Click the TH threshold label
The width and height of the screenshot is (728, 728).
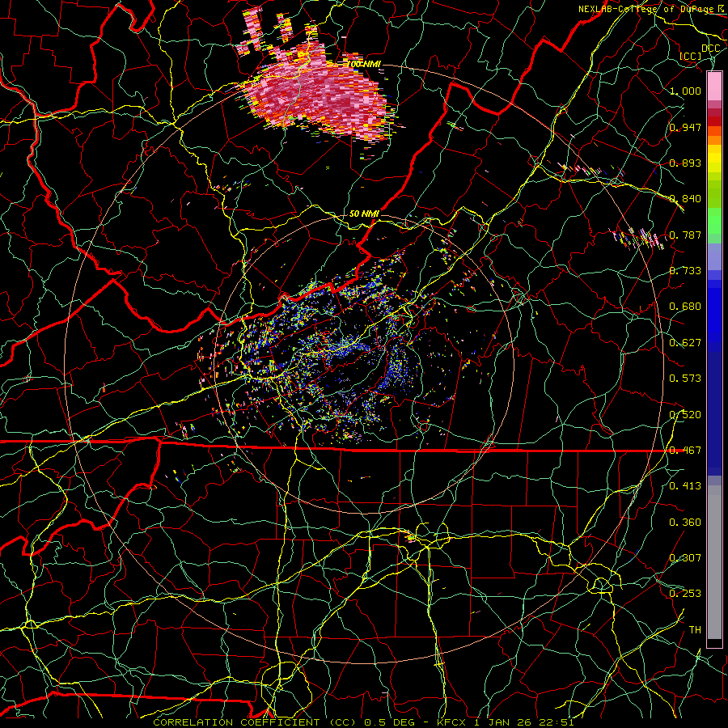tap(695, 630)
